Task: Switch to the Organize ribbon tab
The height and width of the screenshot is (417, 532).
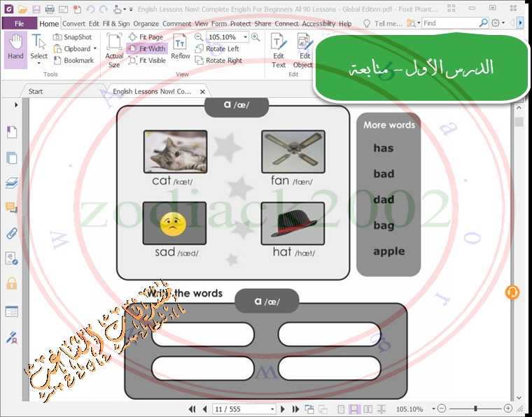Action: tap(146, 23)
